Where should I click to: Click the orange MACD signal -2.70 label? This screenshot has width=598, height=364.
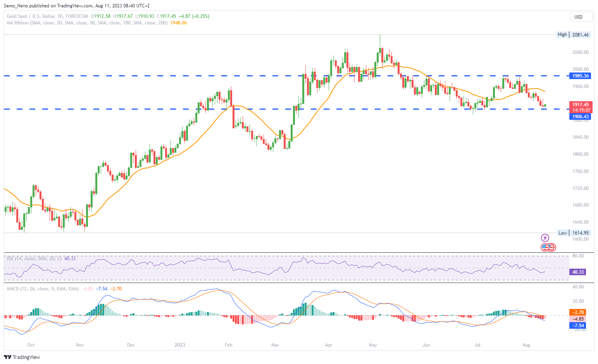[577, 312]
